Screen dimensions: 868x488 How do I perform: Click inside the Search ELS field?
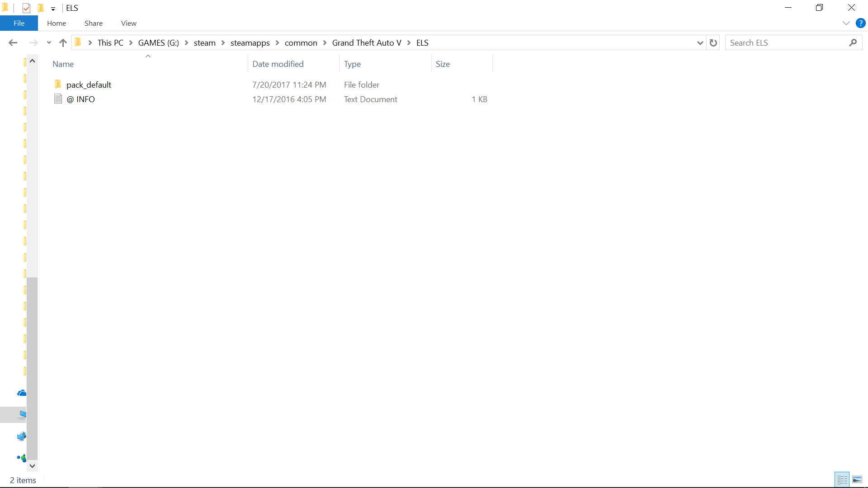787,42
